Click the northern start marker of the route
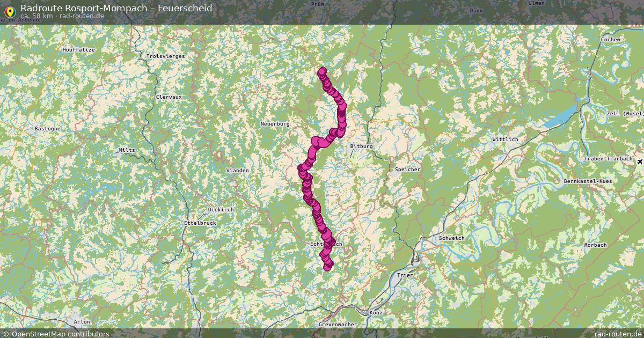Screen dimensions: 644x338 pos(322,71)
